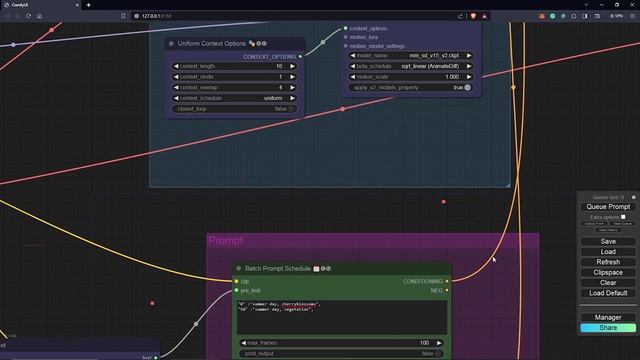The height and width of the screenshot is (360, 640).
Task: Open the browser wallet icon
Action: pos(597,16)
